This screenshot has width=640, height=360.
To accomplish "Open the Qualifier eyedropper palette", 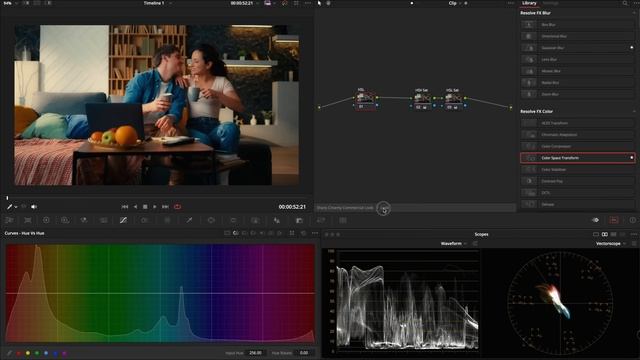I will pyautogui.click(x=189, y=220).
